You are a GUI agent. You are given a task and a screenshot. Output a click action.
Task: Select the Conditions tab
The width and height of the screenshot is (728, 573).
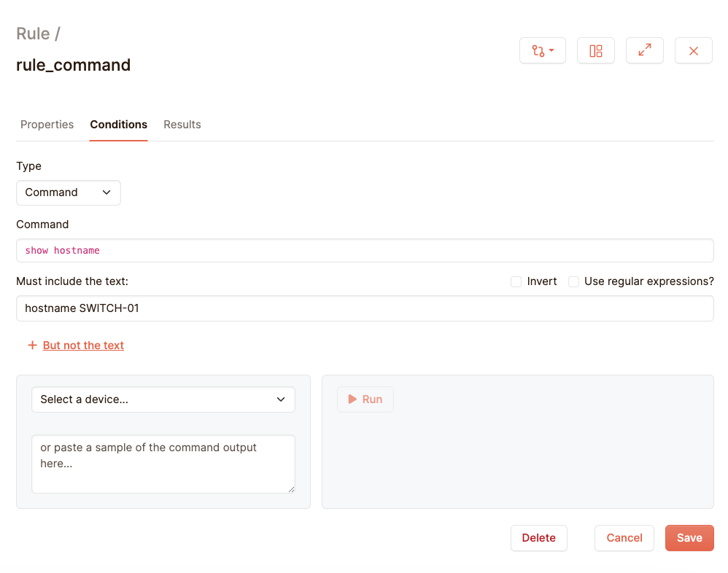point(119,125)
